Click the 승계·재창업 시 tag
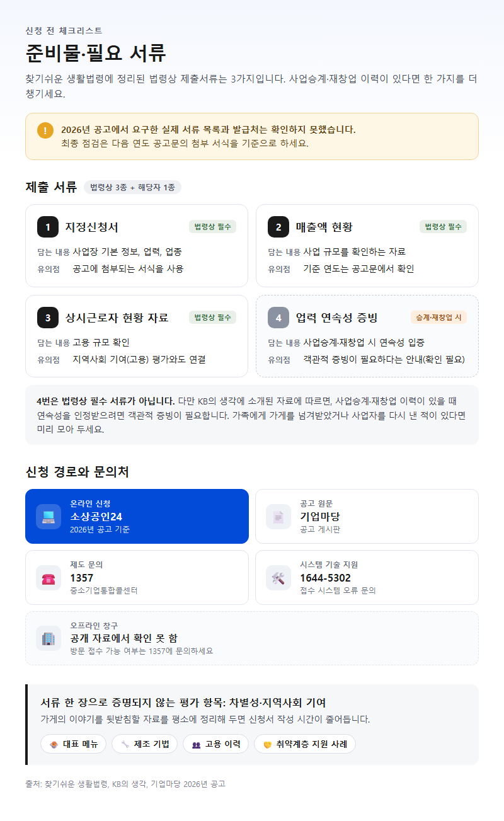The image size is (504, 821). click(x=438, y=318)
